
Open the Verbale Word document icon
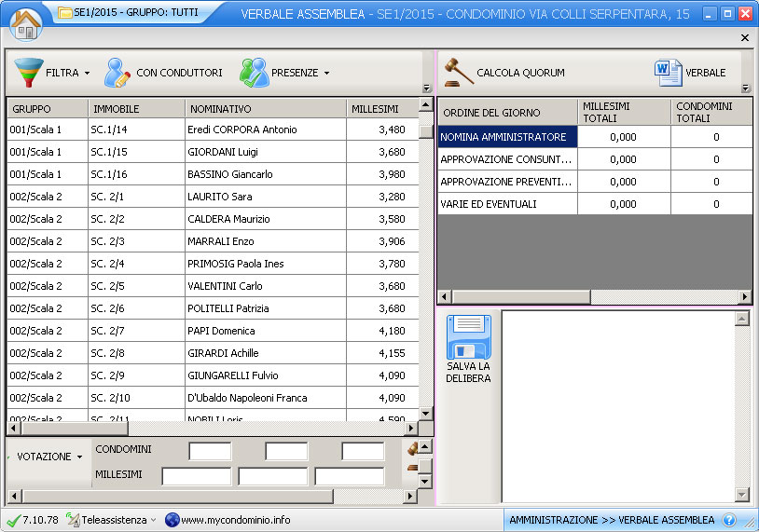[x=668, y=72]
